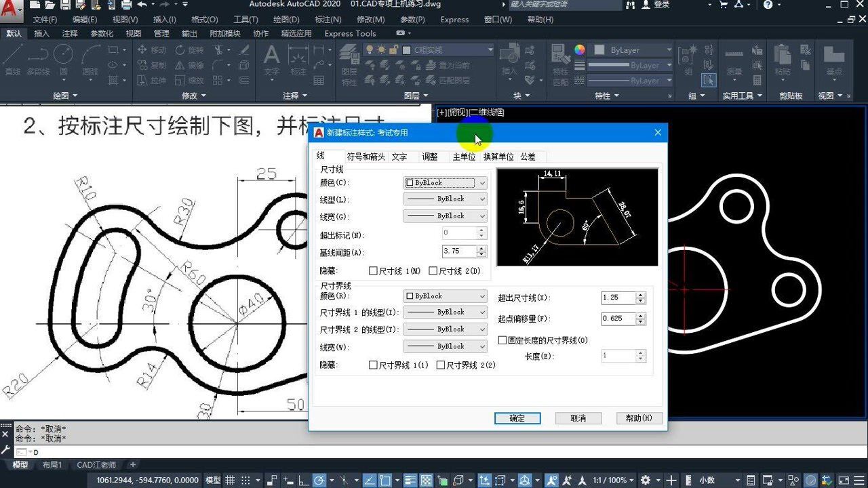Open extension line 线宽(W) dropdown
The height and width of the screenshot is (488, 868).
(x=446, y=346)
